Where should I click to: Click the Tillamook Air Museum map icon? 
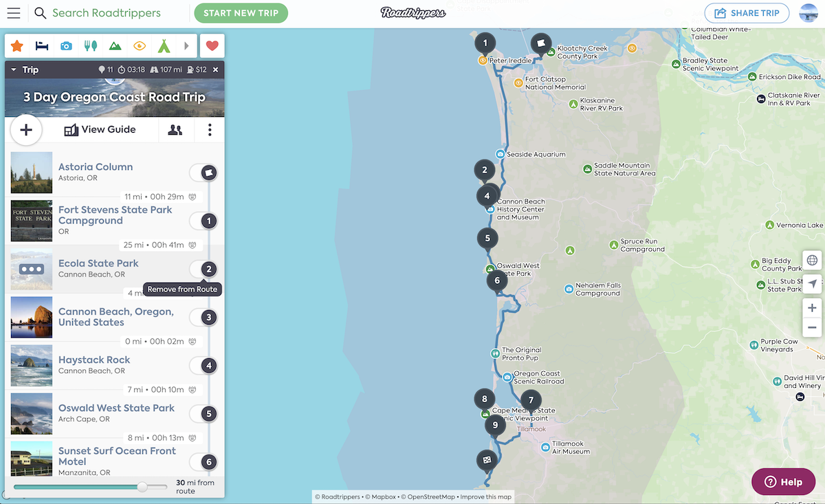pyautogui.click(x=545, y=447)
